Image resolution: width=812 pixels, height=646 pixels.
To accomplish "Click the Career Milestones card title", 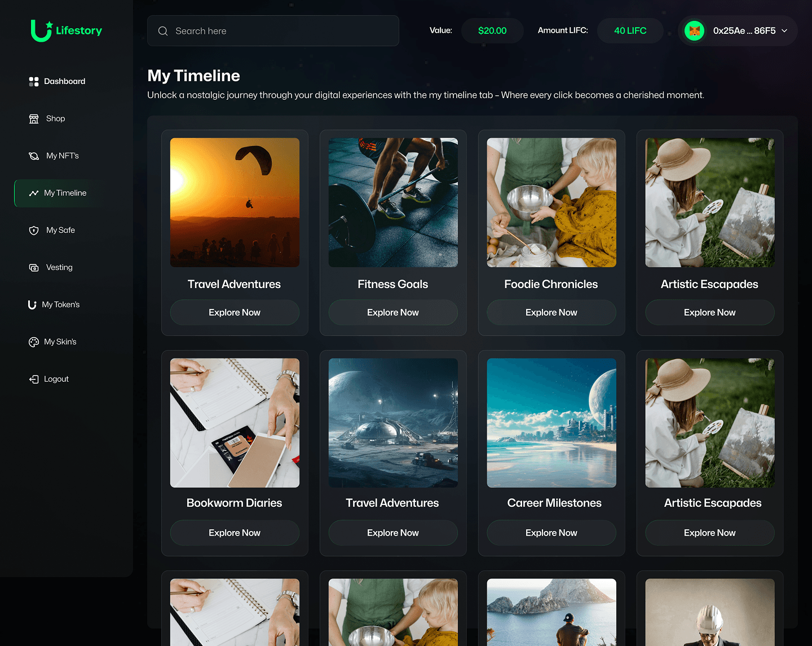I will [x=554, y=503].
